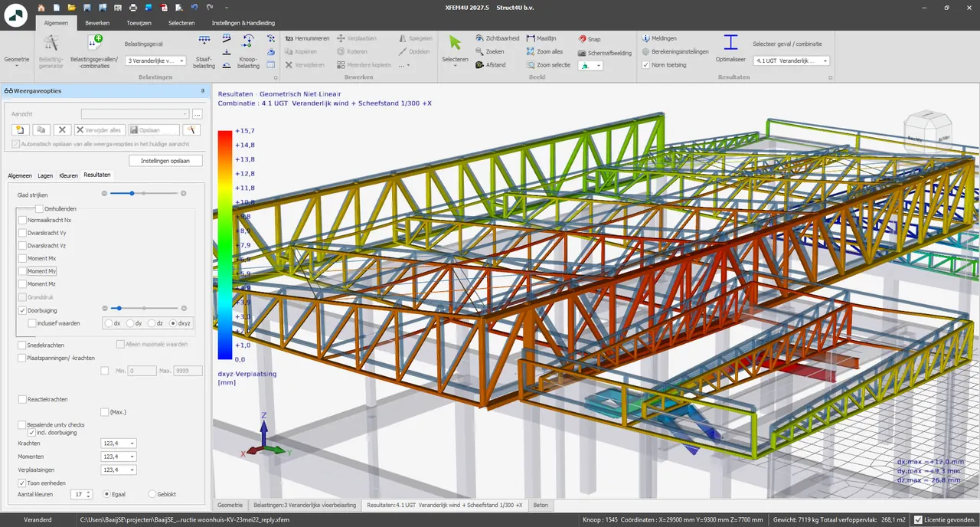Open the Aanzicht combo box
This screenshot has width=980, height=527.
pyautogui.click(x=135, y=114)
